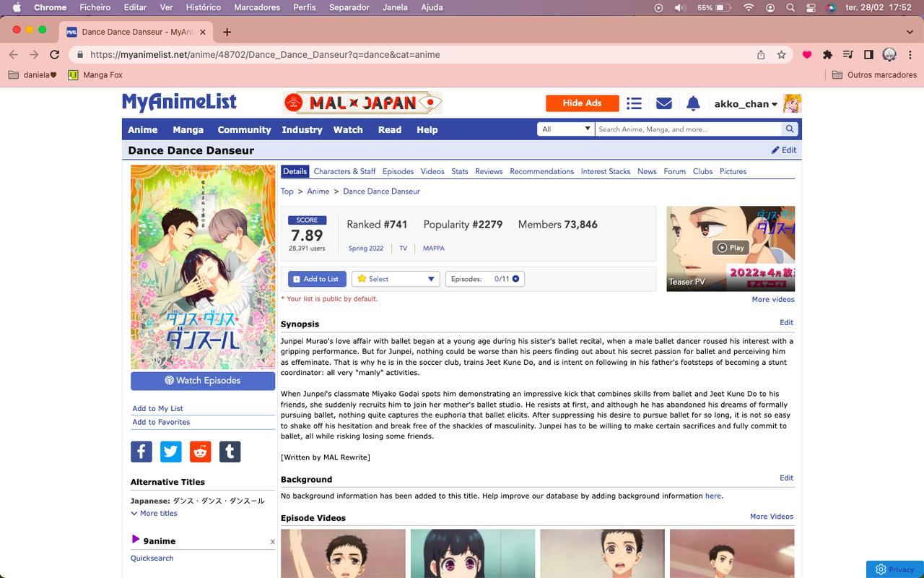Play the Teaser PV video
This screenshot has height=578, width=924.
click(x=730, y=248)
